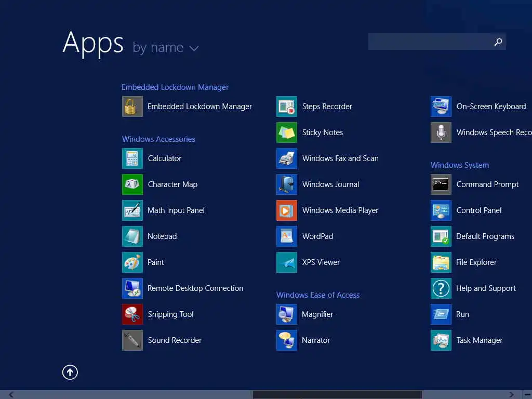This screenshot has width=532, height=399.
Task: Open Windows Fax and Scan icon
Action: (287, 158)
